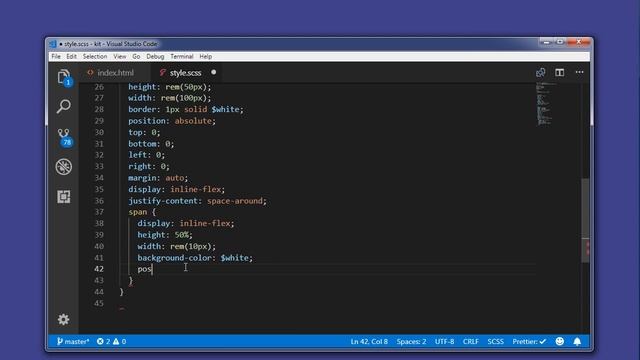This screenshot has height=360, width=640.
Task: Click on 'span {' code line
Action: point(142,212)
